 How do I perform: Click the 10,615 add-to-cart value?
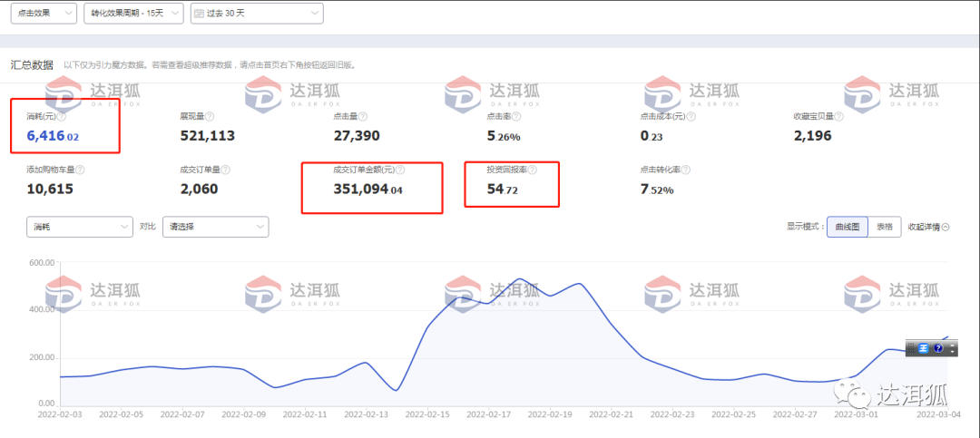pos(50,189)
